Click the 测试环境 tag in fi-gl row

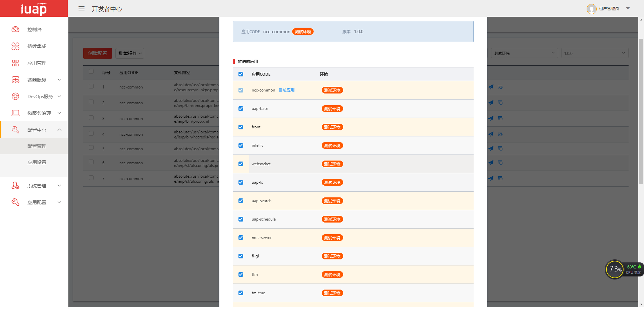332,256
